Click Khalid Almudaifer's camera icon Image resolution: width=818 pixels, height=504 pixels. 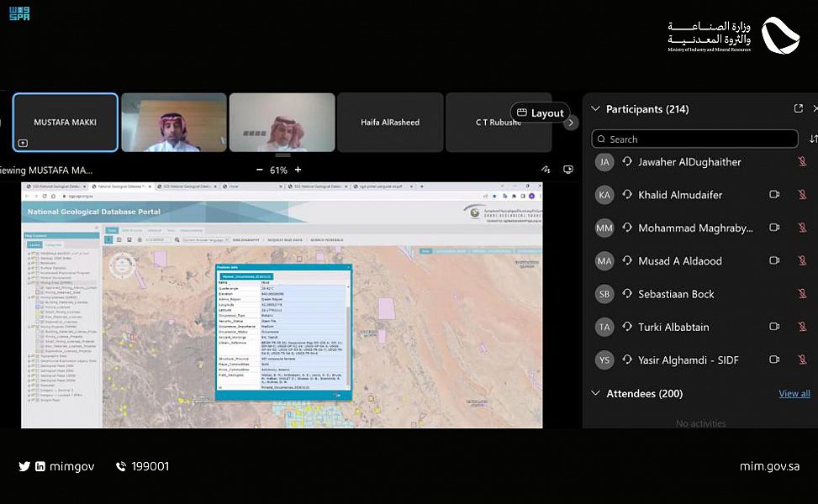coord(774,195)
